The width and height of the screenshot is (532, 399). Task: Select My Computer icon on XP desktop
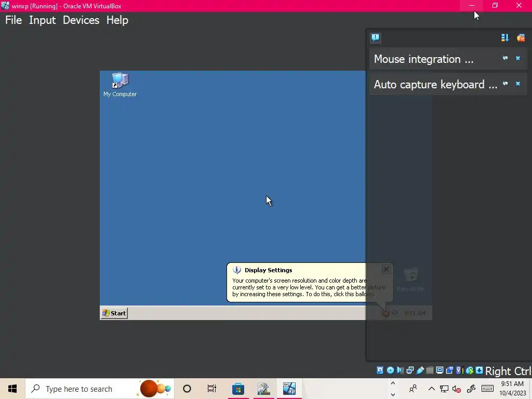tap(120, 85)
